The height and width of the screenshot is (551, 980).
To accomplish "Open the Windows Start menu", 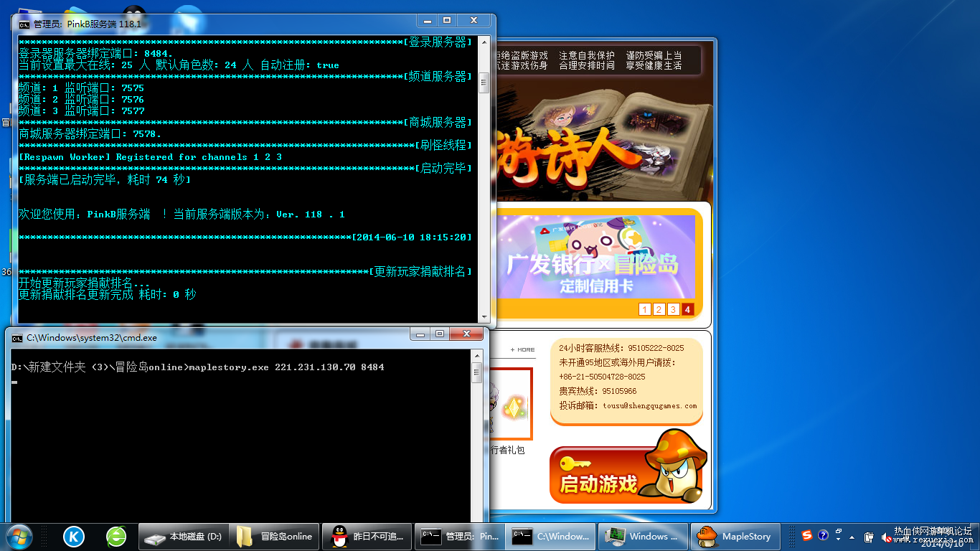I will [19, 536].
